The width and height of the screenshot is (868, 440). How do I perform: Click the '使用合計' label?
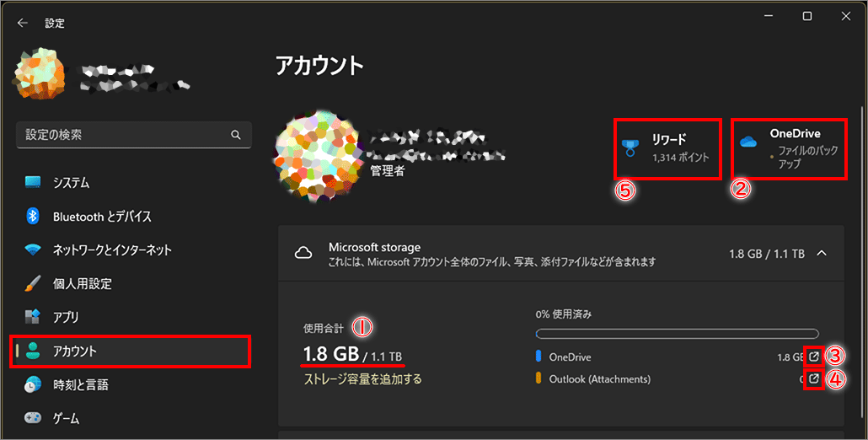point(324,328)
